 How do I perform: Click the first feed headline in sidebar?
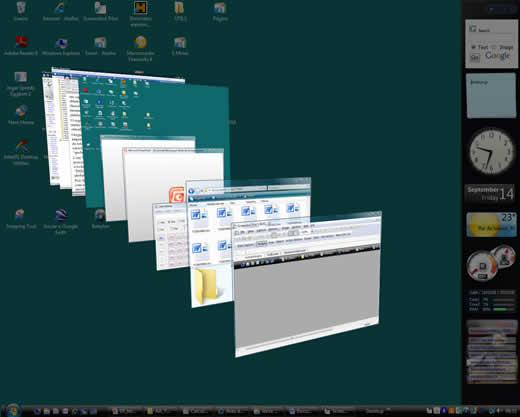(x=492, y=331)
